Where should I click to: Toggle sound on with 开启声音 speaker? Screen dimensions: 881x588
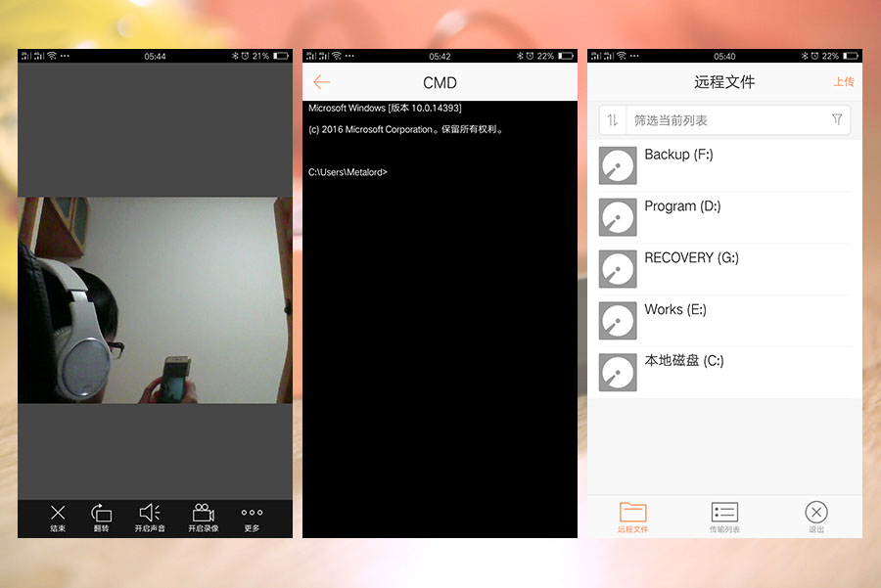150,517
